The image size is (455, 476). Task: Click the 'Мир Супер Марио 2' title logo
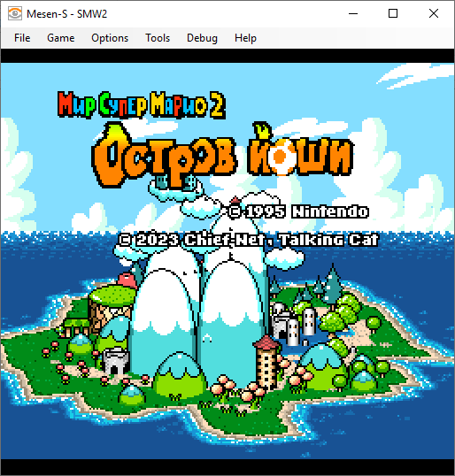142,104
